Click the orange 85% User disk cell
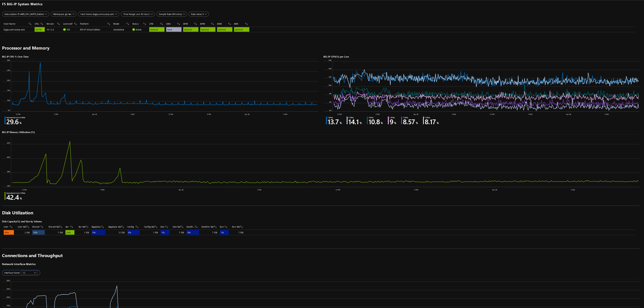644x308 pixels. pos(9,232)
